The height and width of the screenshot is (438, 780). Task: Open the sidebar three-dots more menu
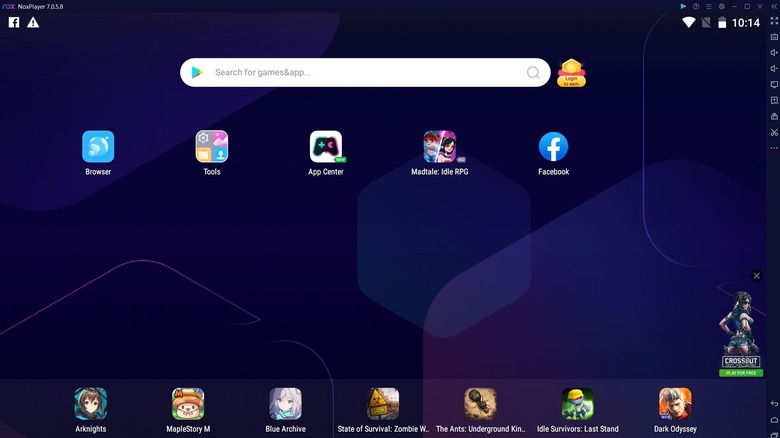[774, 148]
